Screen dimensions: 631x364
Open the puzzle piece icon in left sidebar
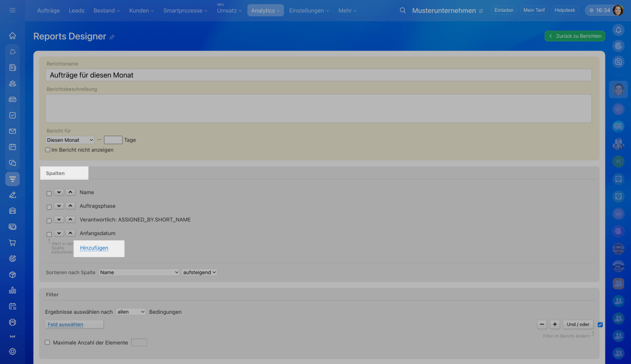tap(12, 51)
